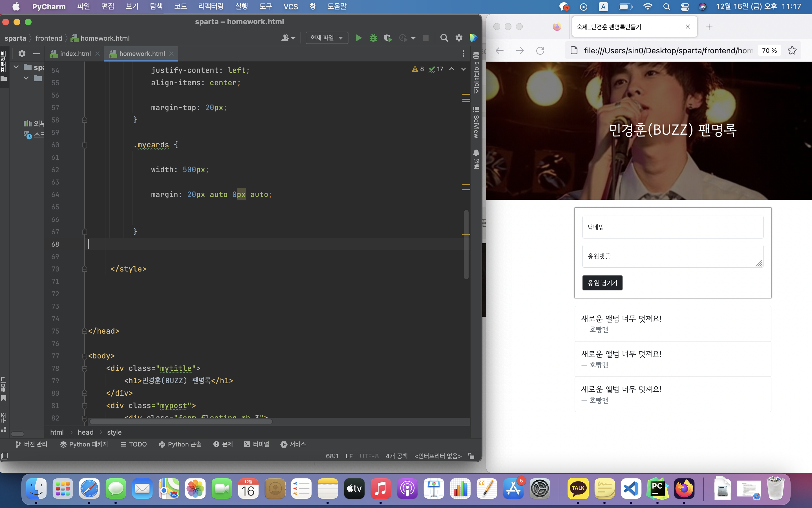The height and width of the screenshot is (508, 812).
Task: Jump to previous highlighted error arrow
Action: click(452, 69)
